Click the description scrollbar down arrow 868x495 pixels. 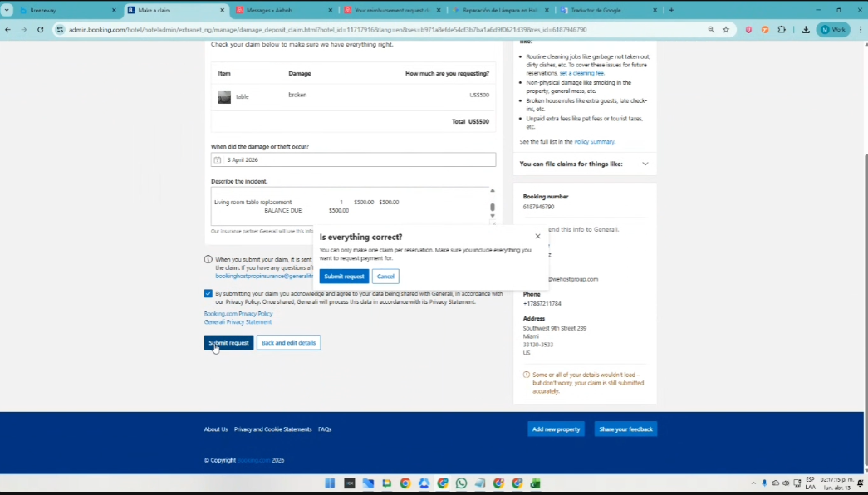(492, 216)
